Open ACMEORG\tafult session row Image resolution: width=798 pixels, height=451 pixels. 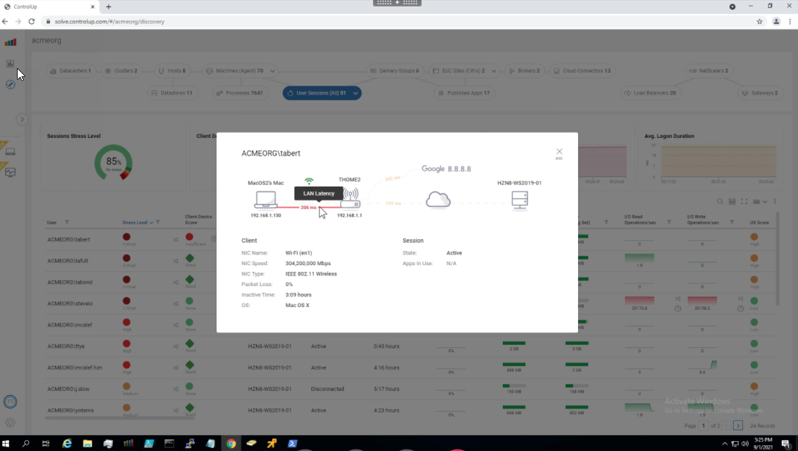[x=68, y=261]
